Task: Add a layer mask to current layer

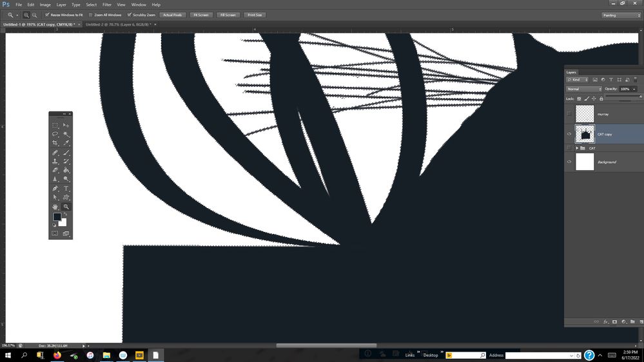Action: [x=614, y=322]
